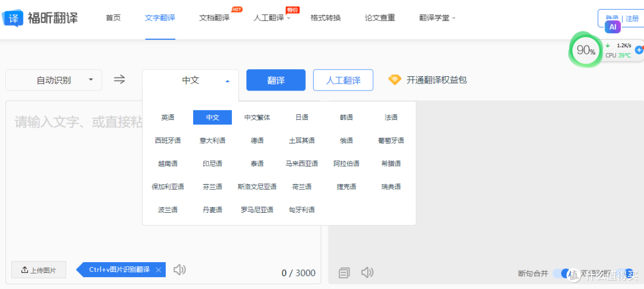This screenshot has height=289, width=644.
Task: Choose 韩语 from the language list
Action: tap(346, 117)
